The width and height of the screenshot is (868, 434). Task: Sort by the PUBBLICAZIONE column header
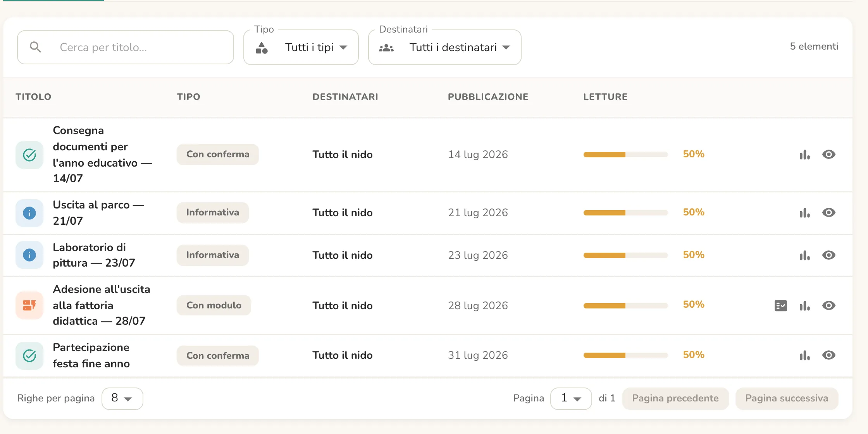tap(488, 97)
